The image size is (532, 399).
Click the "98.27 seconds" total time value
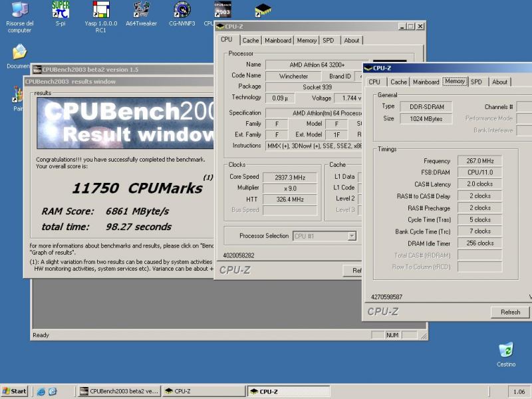point(138,227)
